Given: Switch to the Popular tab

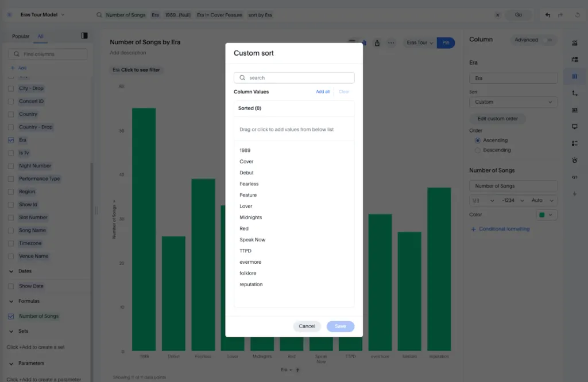Looking at the screenshot, I should pos(20,36).
